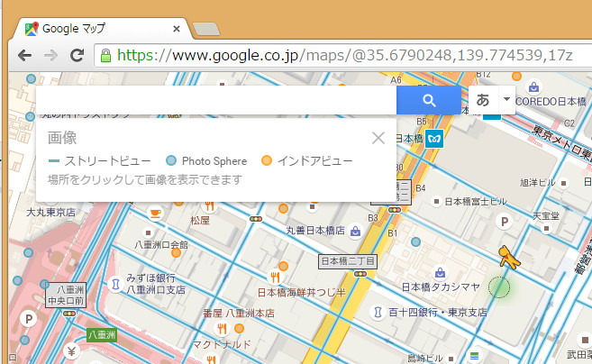Click the green street view target circle

tap(499, 287)
